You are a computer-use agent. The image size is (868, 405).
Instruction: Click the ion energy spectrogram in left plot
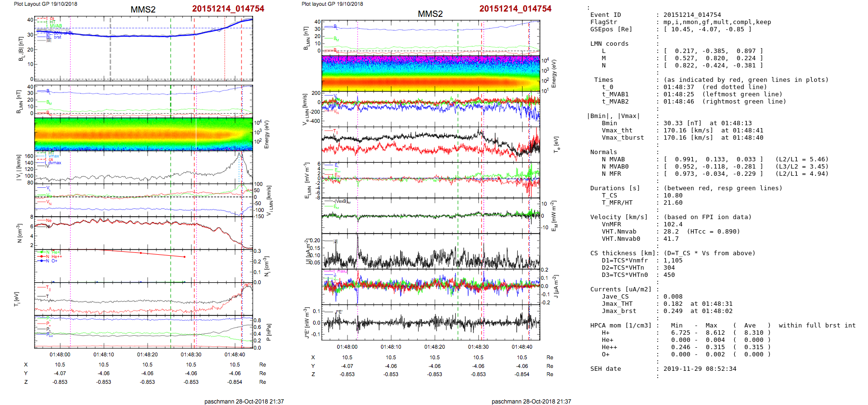(144, 134)
